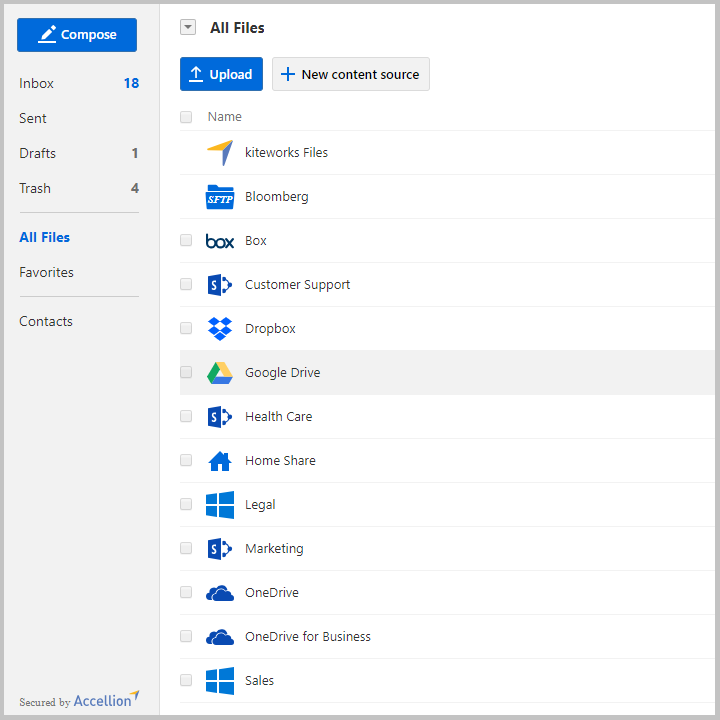Click OneDrive for Business cloud icon
The width and height of the screenshot is (720, 720).
pos(220,637)
